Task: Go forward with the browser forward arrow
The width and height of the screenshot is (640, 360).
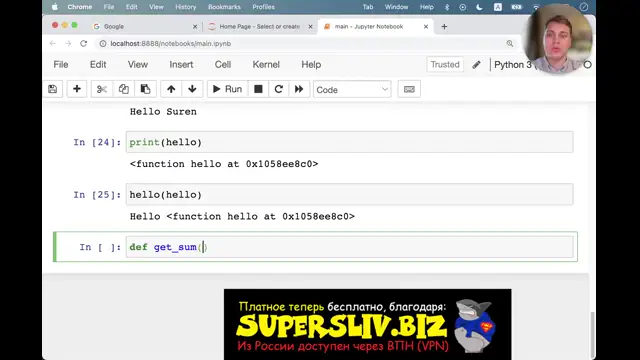Action: (68, 43)
